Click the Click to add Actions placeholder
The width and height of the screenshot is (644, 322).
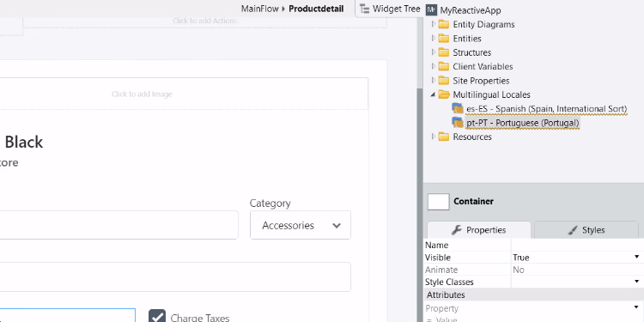coord(204,21)
